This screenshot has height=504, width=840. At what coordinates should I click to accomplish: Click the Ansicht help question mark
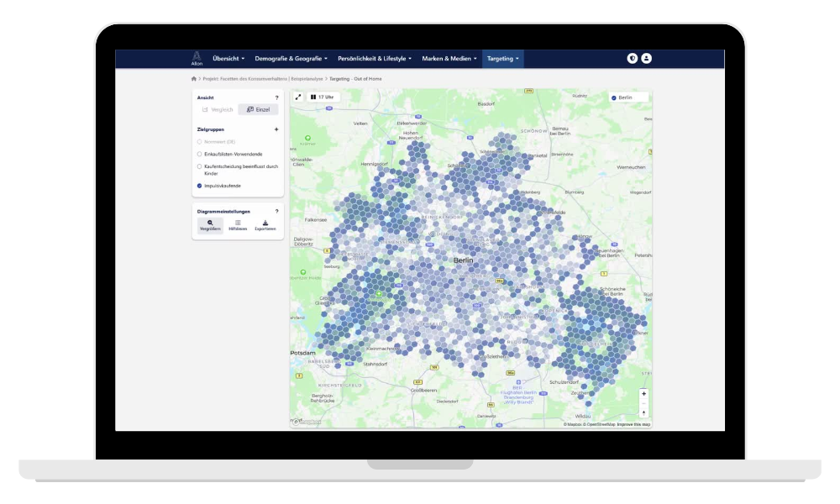[276, 97]
